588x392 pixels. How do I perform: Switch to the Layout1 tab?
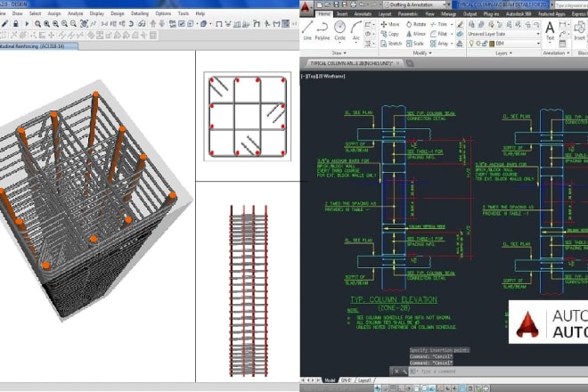[364, 380]
